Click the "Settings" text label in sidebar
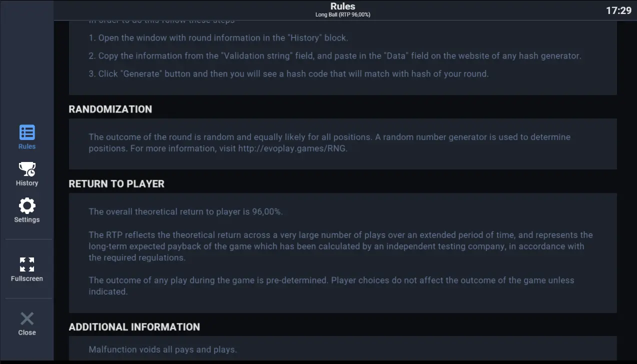Viewport: 637px width, 364px height. click(x=27, y=219)
